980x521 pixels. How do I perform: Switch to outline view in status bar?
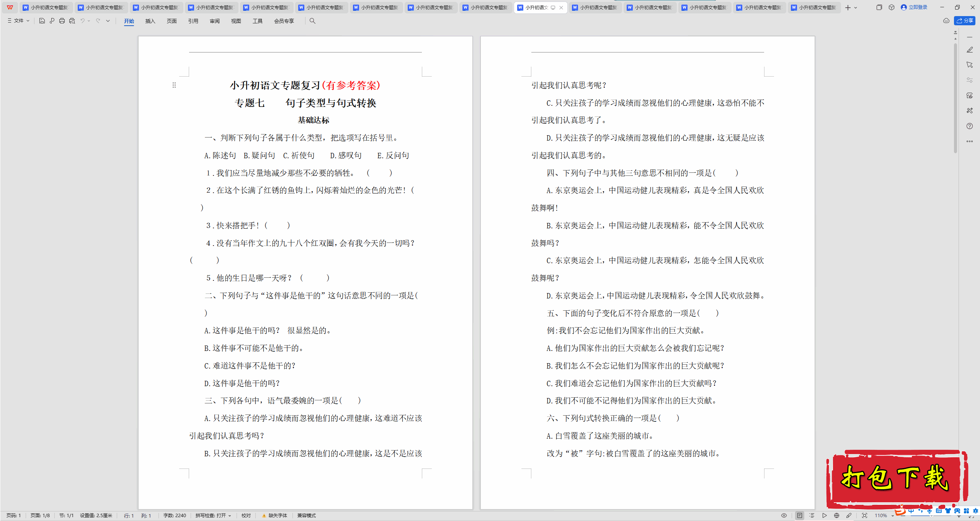812,516
